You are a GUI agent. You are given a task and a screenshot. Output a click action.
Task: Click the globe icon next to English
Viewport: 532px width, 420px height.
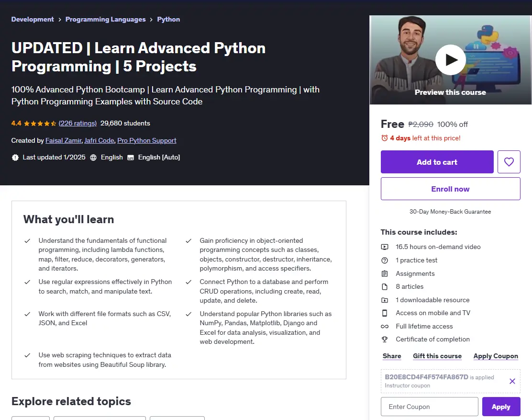coord(93,157)
